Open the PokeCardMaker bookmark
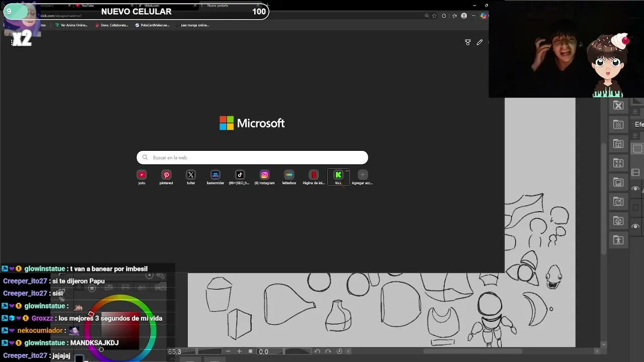This screenshot has width=644, height=362. tap(152, 25)
